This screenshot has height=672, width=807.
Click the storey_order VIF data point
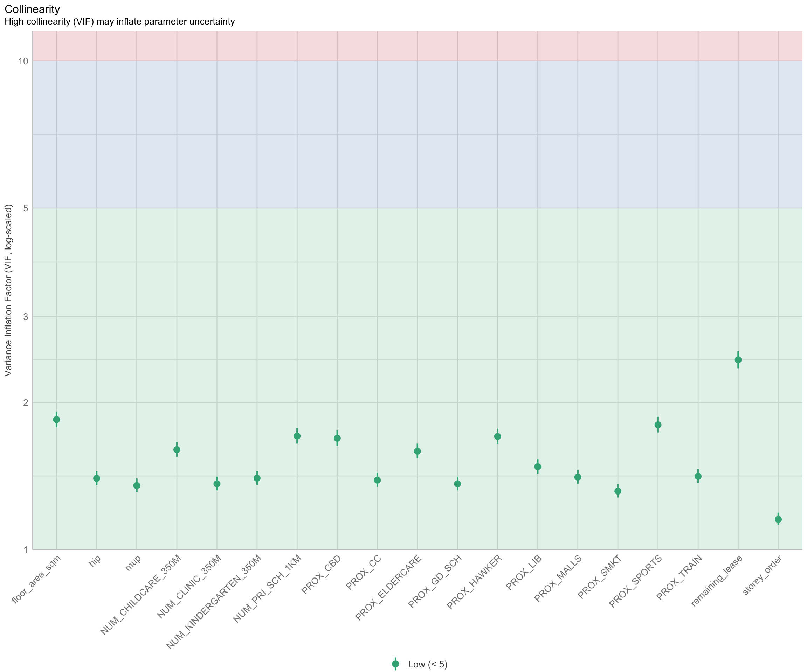pyautogui.click(x=778, y=519)
